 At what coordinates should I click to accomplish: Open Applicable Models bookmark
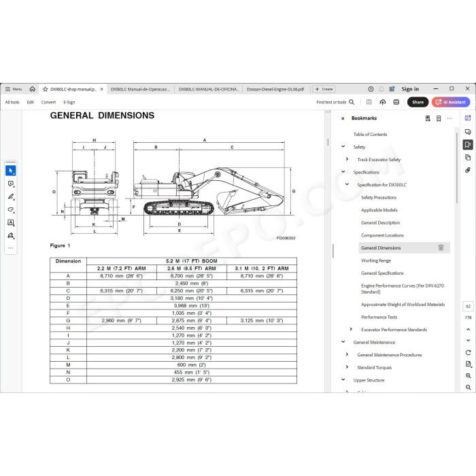(379, 210)
